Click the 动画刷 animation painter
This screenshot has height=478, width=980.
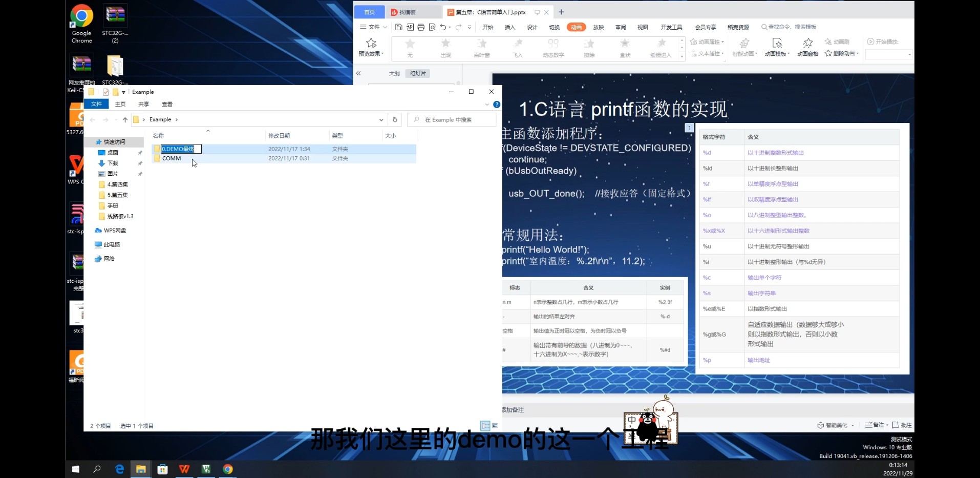pyautogui.click(x=837, y=42)
